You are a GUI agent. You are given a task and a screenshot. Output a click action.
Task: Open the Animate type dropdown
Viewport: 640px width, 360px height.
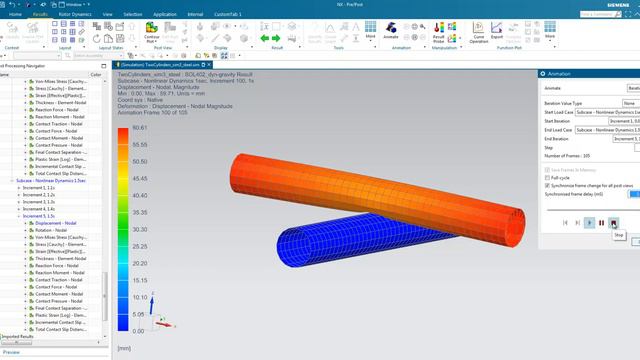coord(633,88)
